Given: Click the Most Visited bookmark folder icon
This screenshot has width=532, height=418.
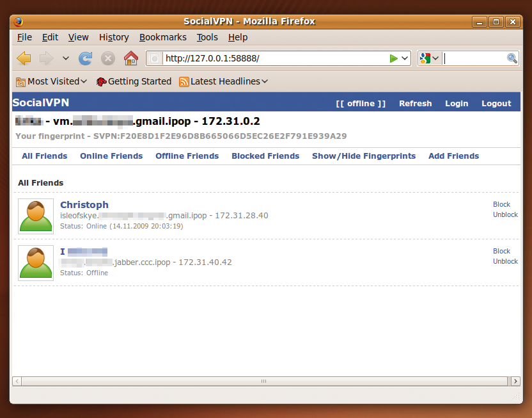Looking at the screenshot, I should 20,82.
